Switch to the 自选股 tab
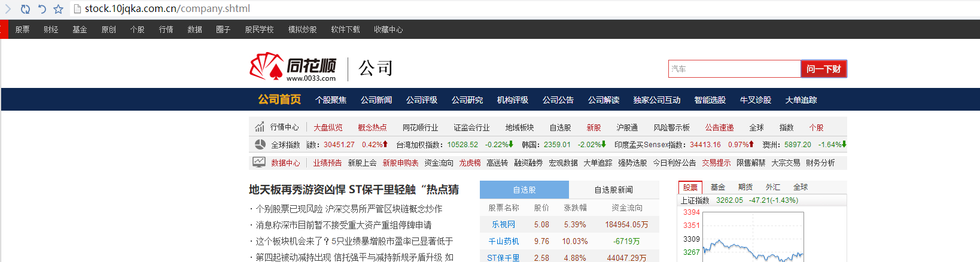The height and width of the screenshot is (262, 980). coord(524,190)
